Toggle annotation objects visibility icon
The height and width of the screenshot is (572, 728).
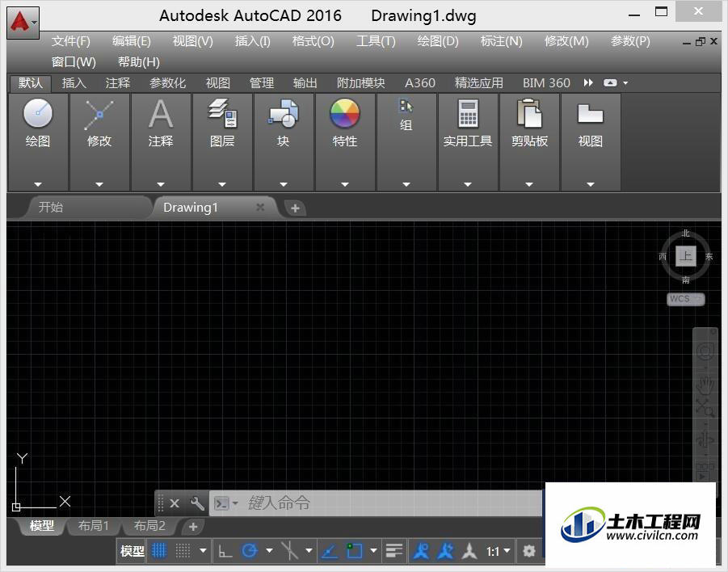(x=421, y=551)
